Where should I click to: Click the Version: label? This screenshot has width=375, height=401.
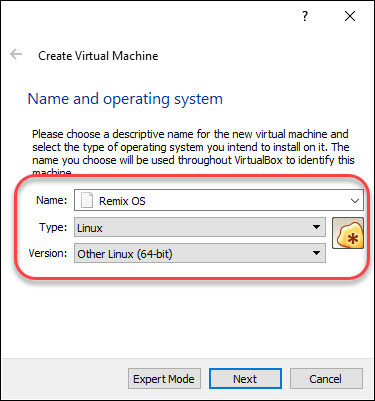click(48, 253)
